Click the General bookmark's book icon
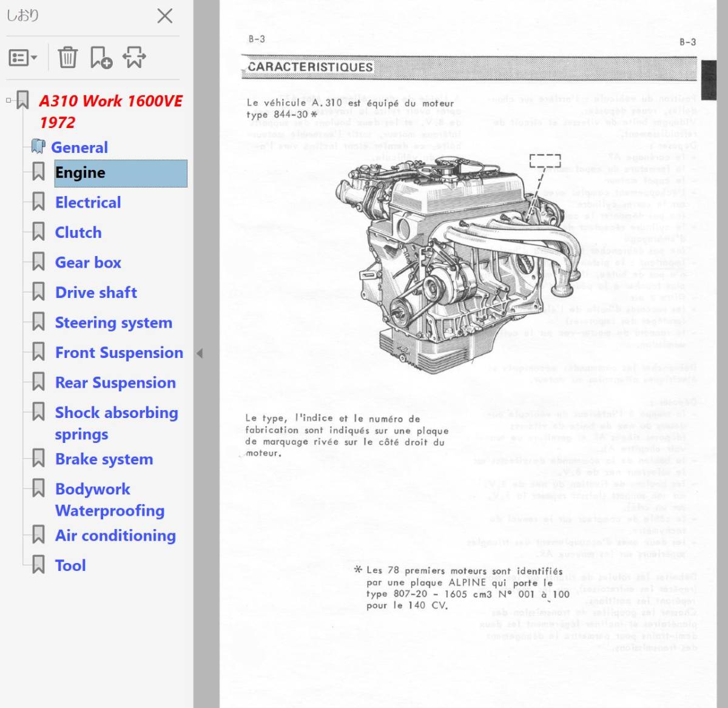Image resolution: width=728 pixels, height=708 pixels. [x=38, y=147]
